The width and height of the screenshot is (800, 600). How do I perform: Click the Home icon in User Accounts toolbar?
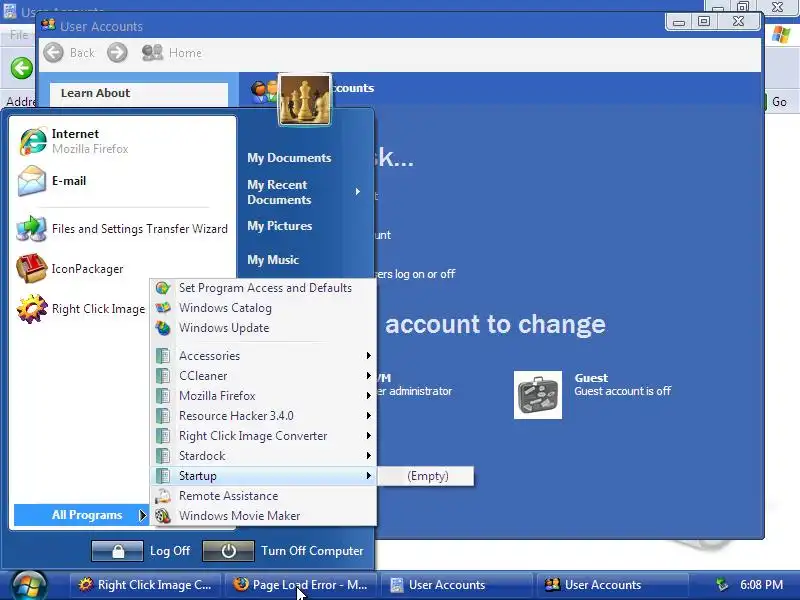(x=152, y=53)
